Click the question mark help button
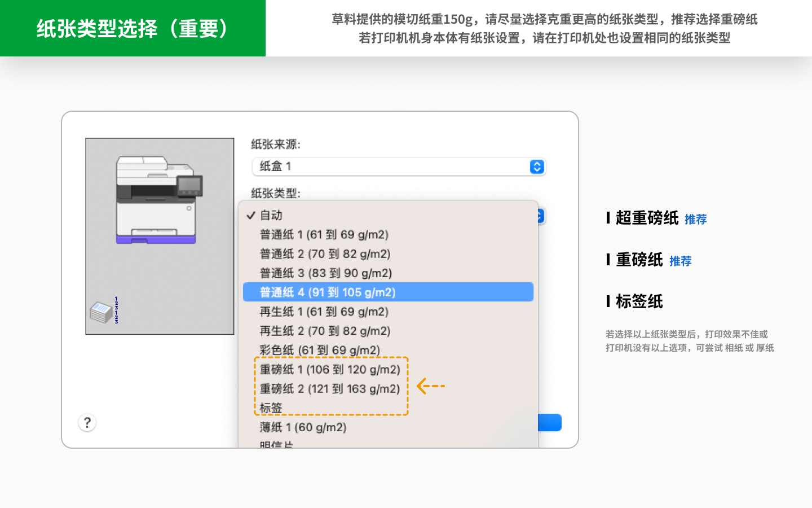This screenshot has width=812, height=508. (x=87, y=423)
